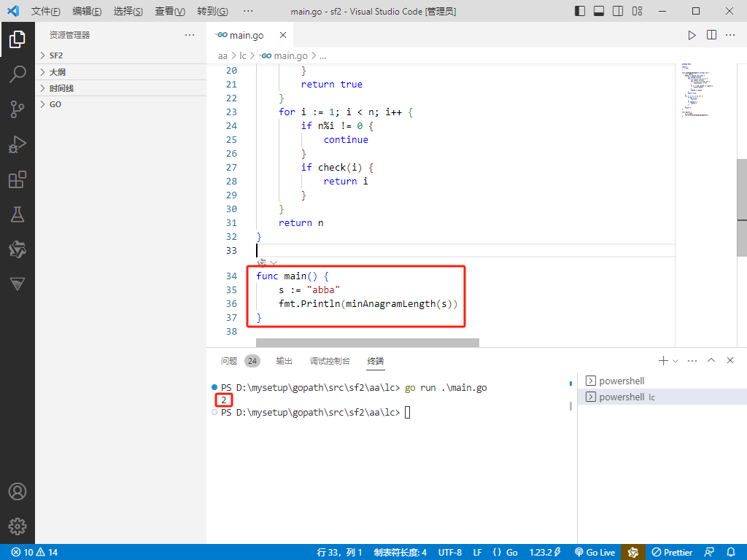
Task: Open the Extensions view icon
Action: 18,179
